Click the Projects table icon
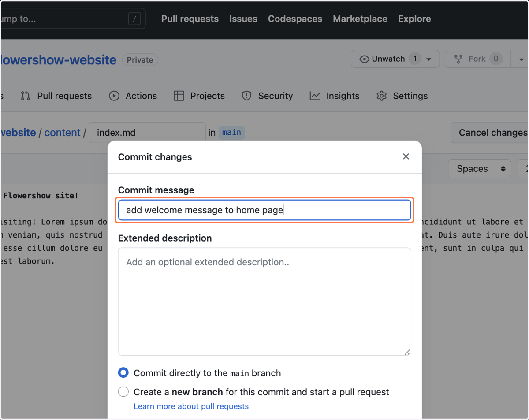Image resolution: width=529 pixels, height=420 pixels. click(179, 96)
